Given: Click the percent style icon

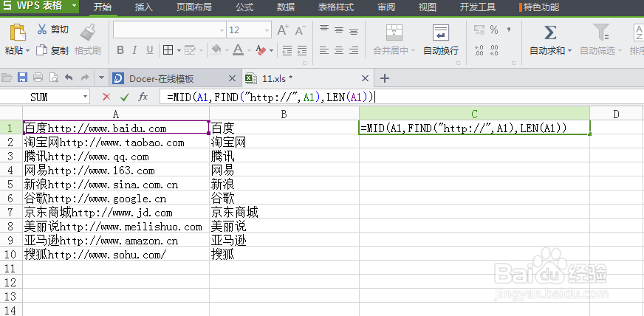Looking at the screenshot, I should tap(493, 30).
